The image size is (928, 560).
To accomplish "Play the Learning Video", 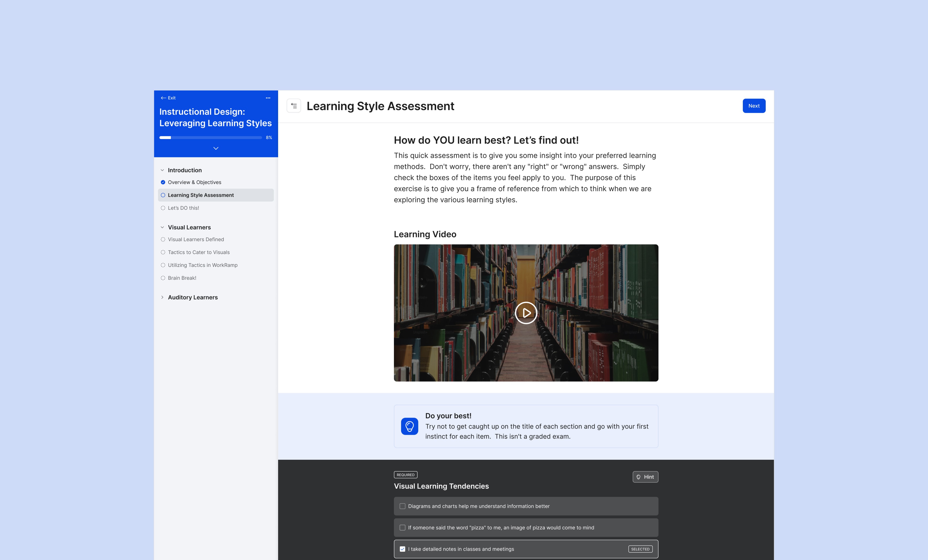I will [x=526, y=313].
